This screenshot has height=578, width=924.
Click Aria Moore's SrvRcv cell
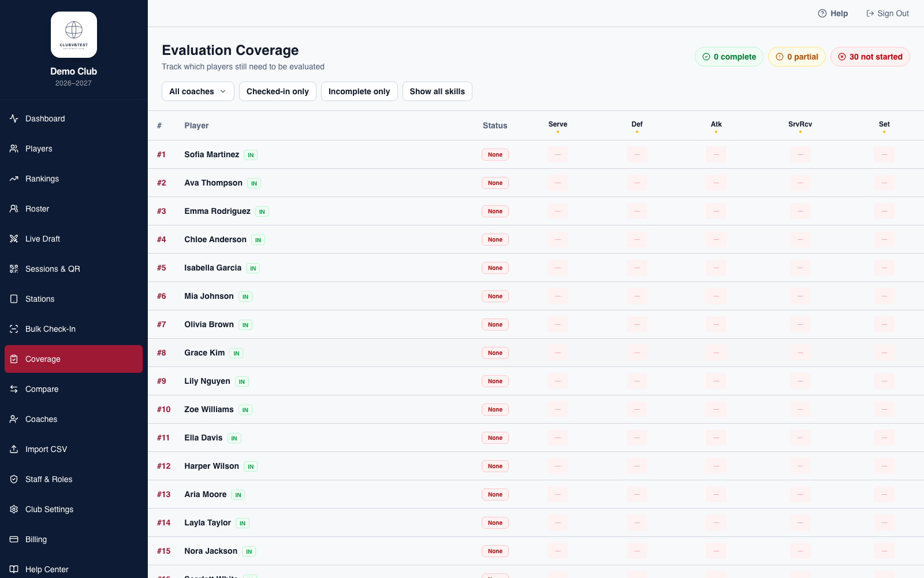coord(800,494)
